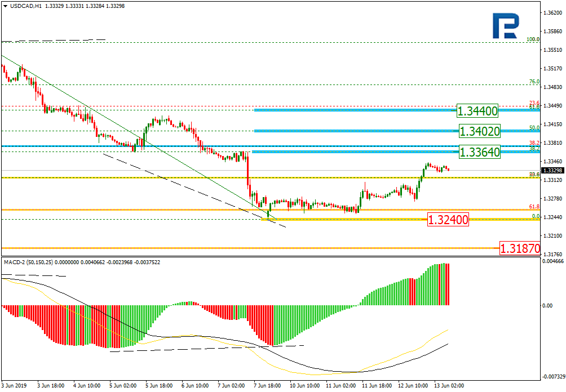Screen dimensions: 566x392
Task: Click the dropdown arrow beside USDCAD,H1 title
Action: click(x=5, y=6)
